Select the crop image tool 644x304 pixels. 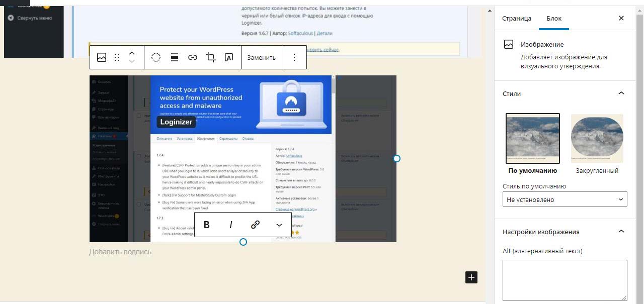211,57
